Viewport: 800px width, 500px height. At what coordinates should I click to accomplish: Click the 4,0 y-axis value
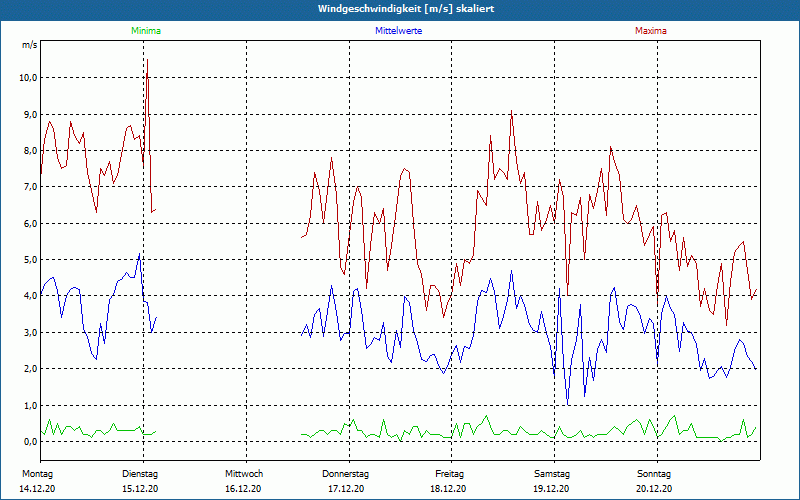(x=29, y=296)
